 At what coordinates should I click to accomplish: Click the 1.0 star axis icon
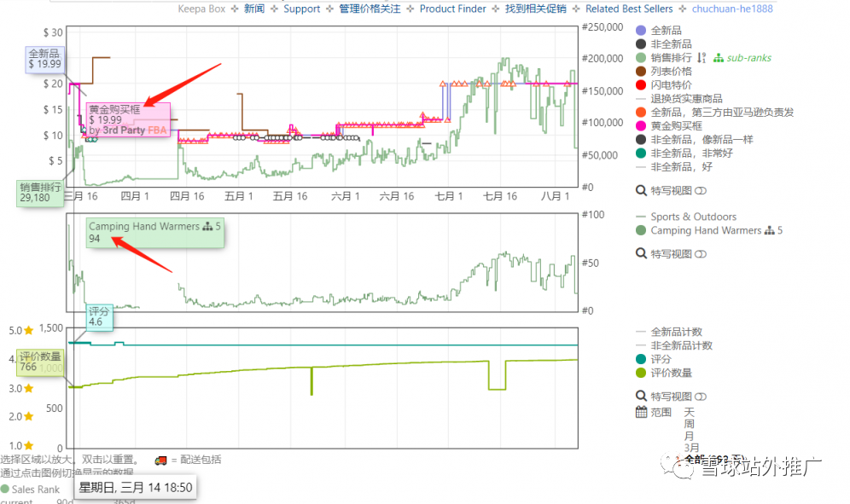point(29,445)
